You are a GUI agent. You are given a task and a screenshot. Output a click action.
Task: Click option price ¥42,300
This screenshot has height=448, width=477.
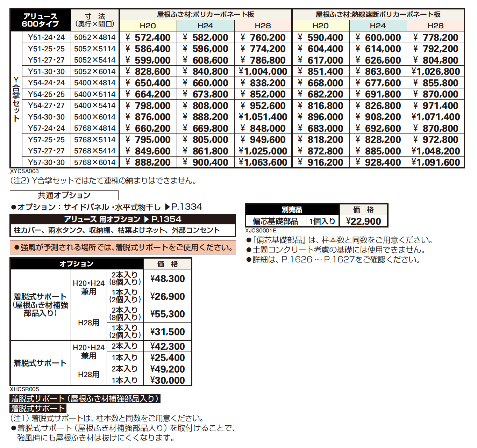[168, 346]
